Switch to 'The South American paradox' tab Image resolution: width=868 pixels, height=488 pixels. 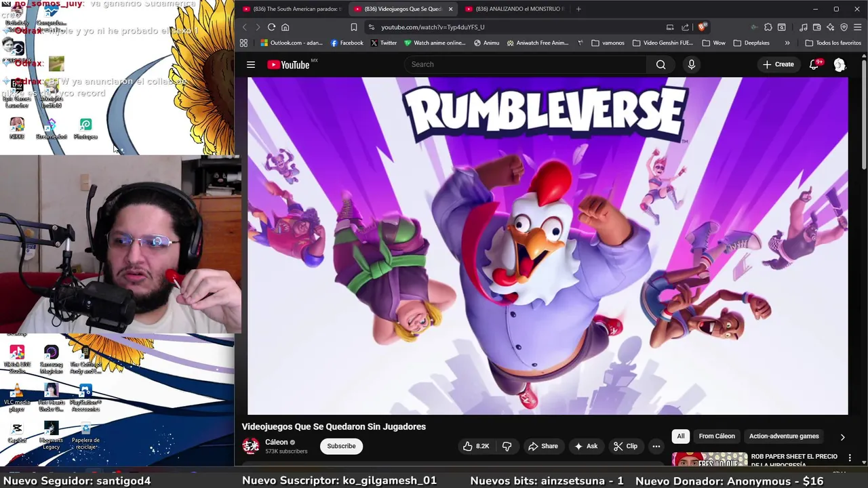(x=292, y=9)
